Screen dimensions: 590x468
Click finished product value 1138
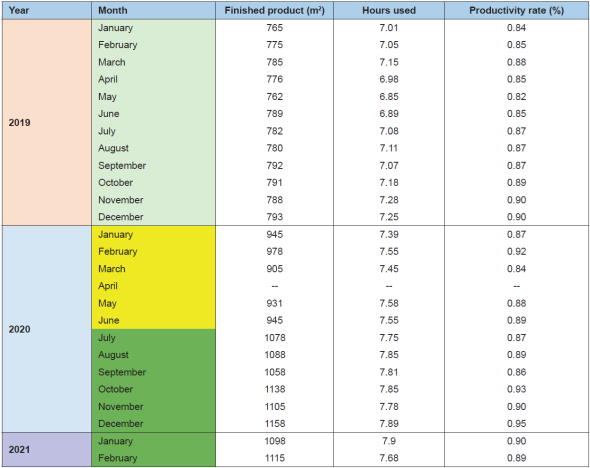(x=274, y=389)
